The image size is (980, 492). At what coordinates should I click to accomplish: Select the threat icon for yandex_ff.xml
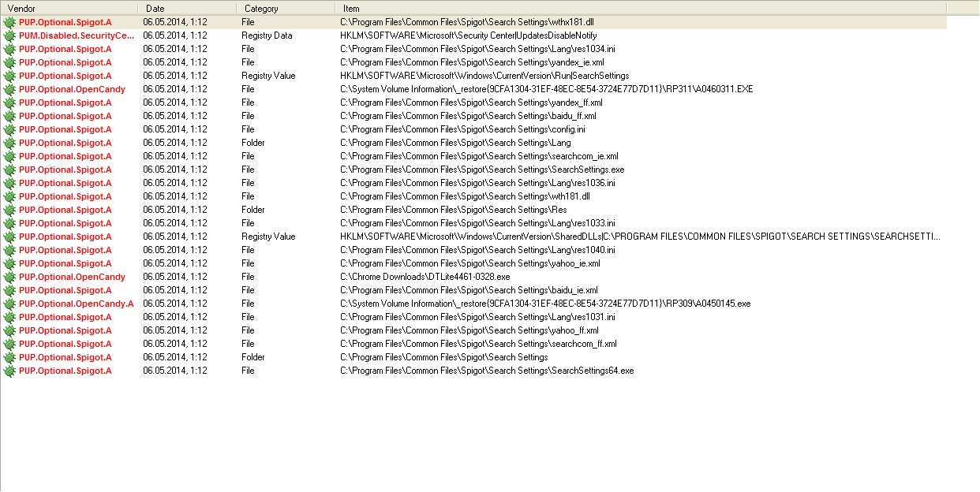[9, 102]
